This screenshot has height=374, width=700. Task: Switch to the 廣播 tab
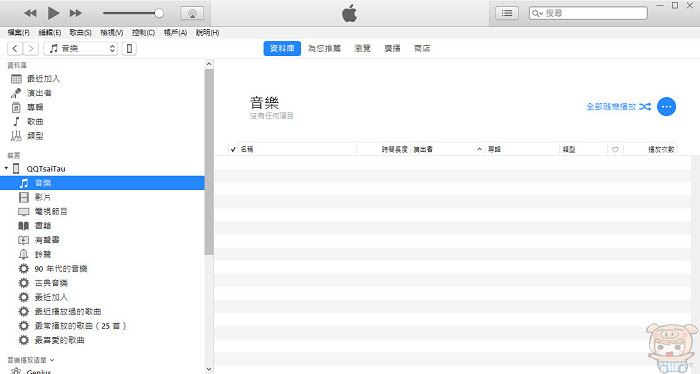(392, 48)
